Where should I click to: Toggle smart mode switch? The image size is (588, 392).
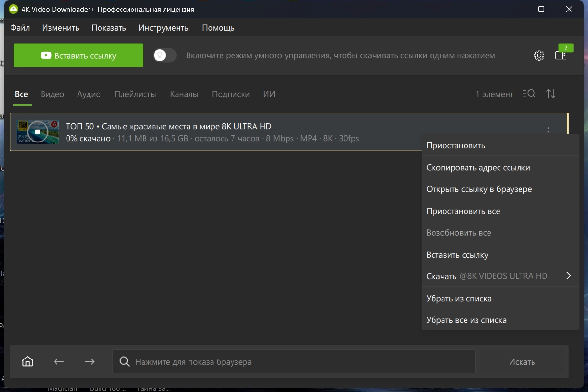coord(165,55)
